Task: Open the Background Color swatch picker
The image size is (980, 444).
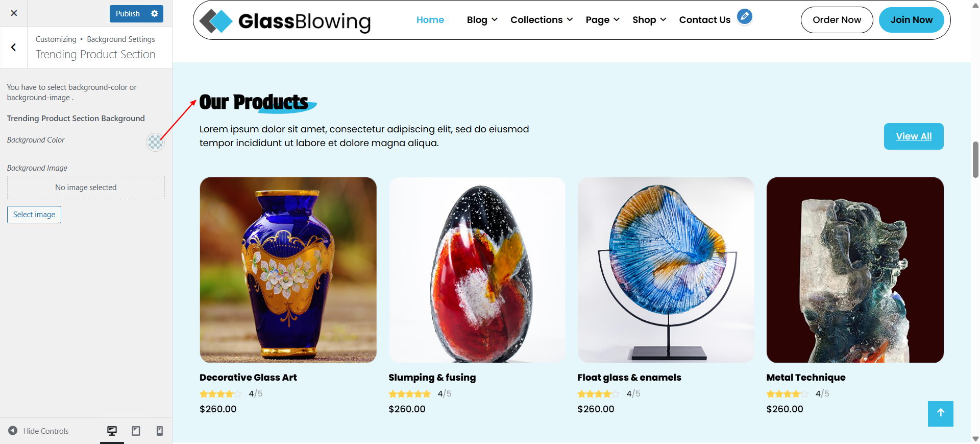Action: point(155,142)
